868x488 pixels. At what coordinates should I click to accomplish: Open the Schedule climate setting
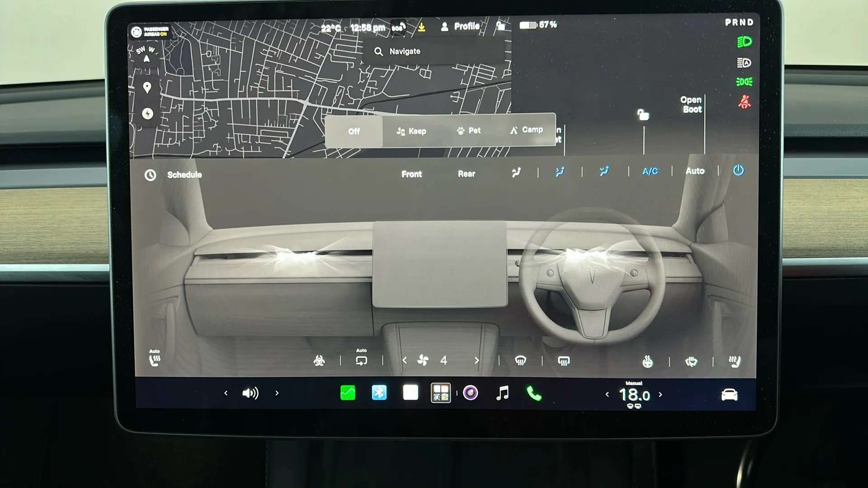click(174, 175)
